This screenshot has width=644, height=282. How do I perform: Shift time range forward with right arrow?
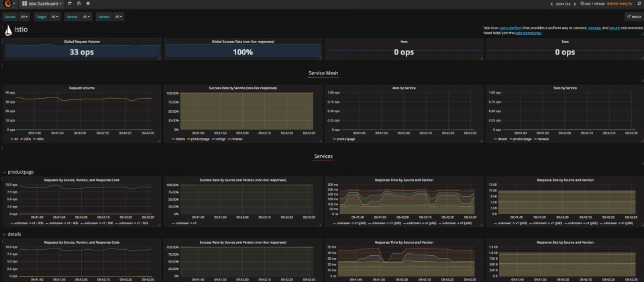point(575,4)
